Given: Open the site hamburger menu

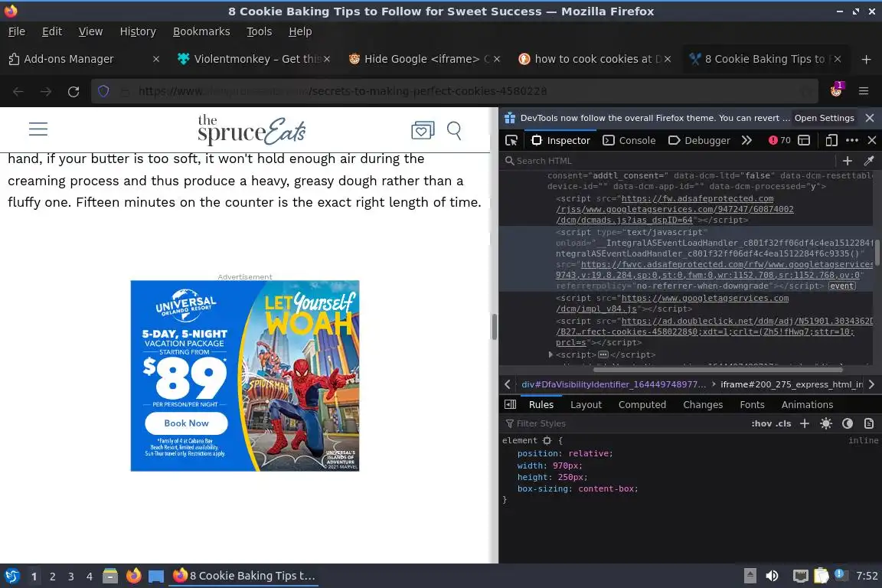Looking at the screenshot, I should coord(38,129).
